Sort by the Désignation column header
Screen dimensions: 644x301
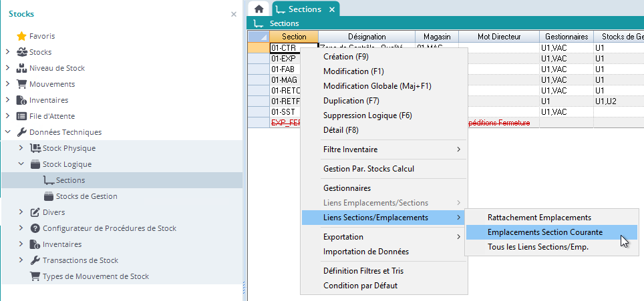[x=366, y=37]
